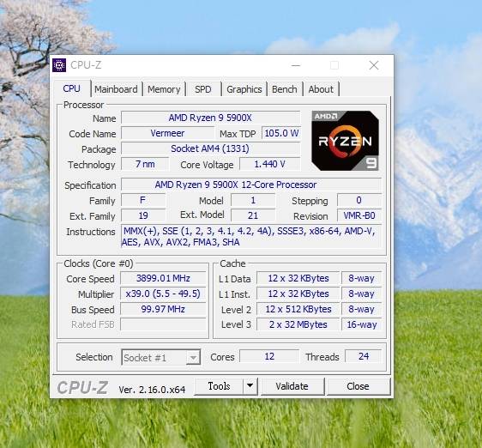Click the CPU-Z app icon in title bar
Screen dimensions: 482x448
click(59, 65)
